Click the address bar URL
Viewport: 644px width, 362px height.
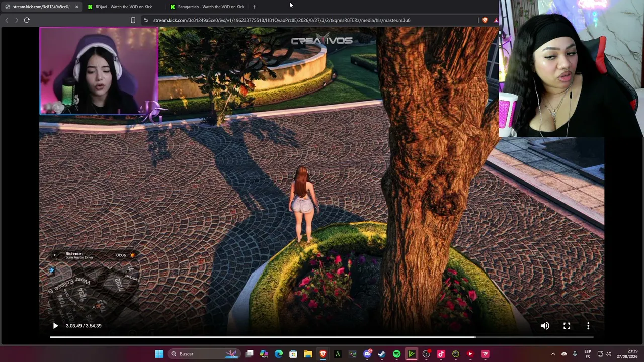pos(282,20)
